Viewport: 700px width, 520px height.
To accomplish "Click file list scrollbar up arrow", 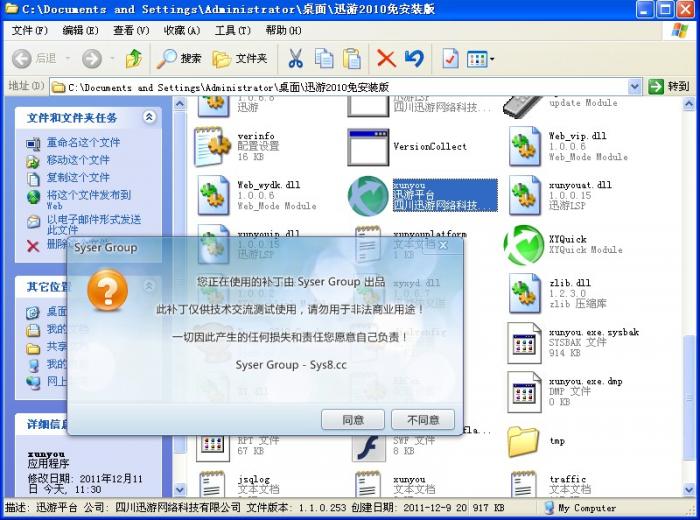I will point(689,104).
